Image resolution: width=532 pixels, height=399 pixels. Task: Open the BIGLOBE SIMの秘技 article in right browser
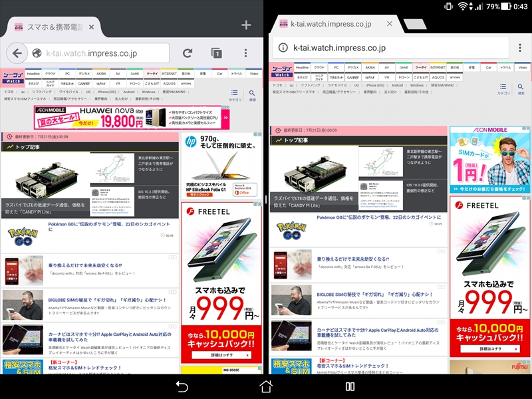click(358, 301)
